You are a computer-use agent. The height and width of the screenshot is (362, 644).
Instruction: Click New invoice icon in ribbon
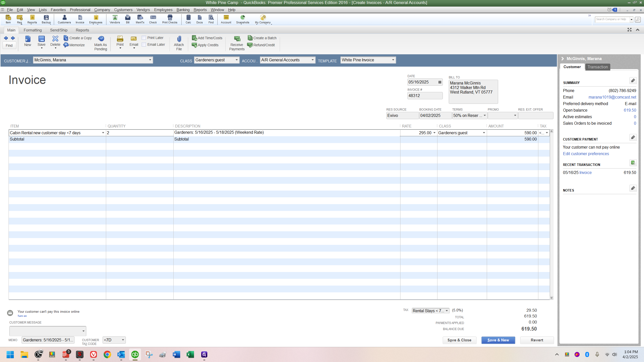[28, 41]
